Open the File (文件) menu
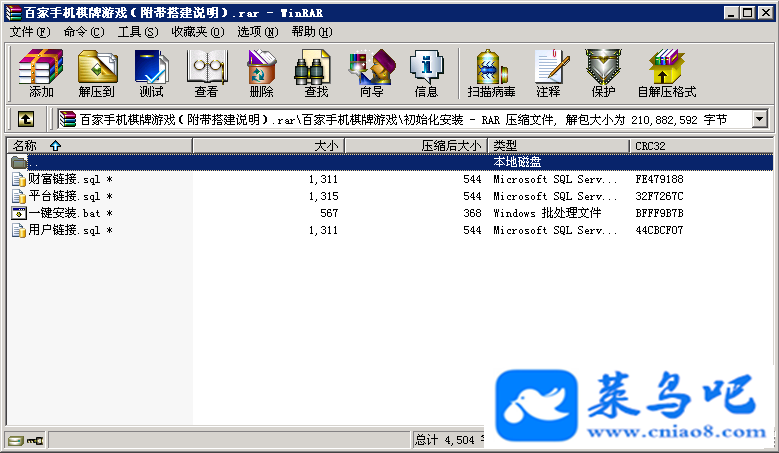The height and width of the screenshot is (453, 779). click(x=30, y=32)
